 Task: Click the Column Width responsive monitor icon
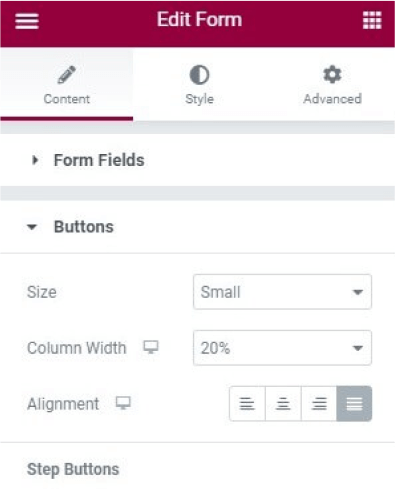[151, 347]
